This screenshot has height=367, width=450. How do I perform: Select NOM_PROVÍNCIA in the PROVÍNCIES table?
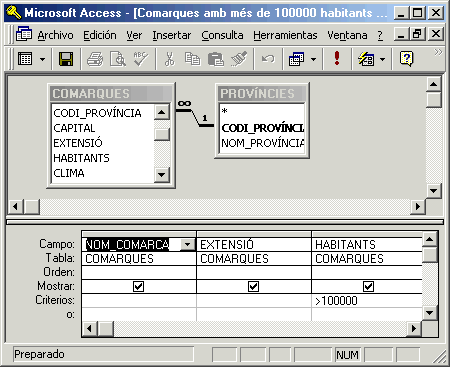262,143
